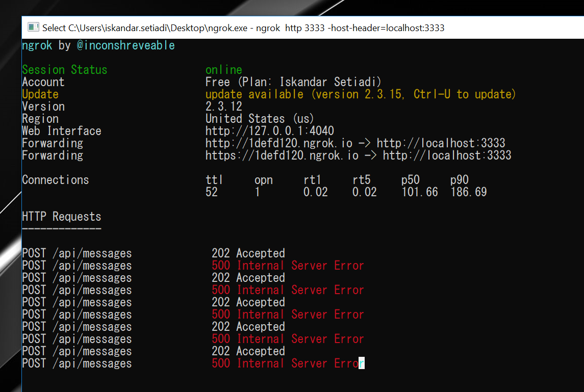Click the green online status value

pos(224,70)
